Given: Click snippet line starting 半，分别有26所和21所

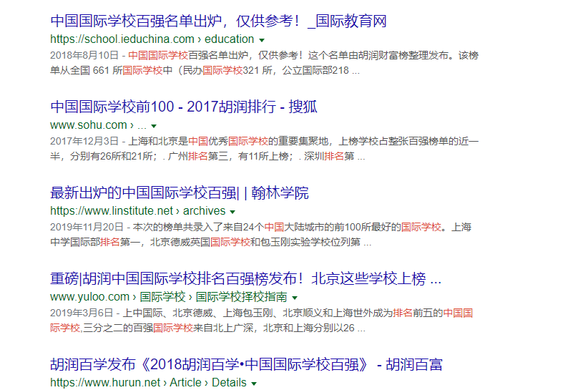Looking at the screenshot, I should (207, 157).
